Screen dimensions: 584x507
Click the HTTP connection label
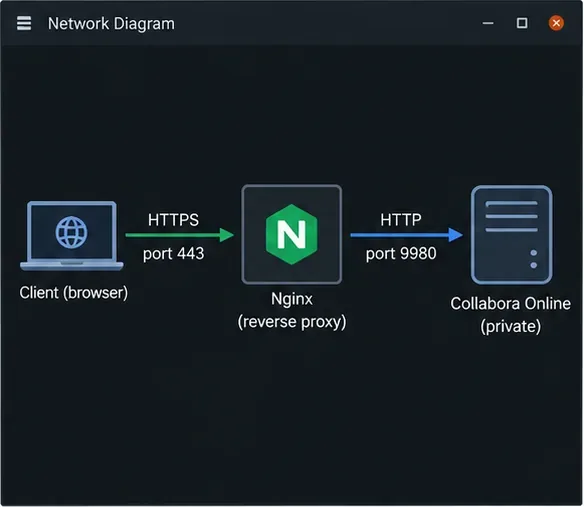[x=401, y=220]
